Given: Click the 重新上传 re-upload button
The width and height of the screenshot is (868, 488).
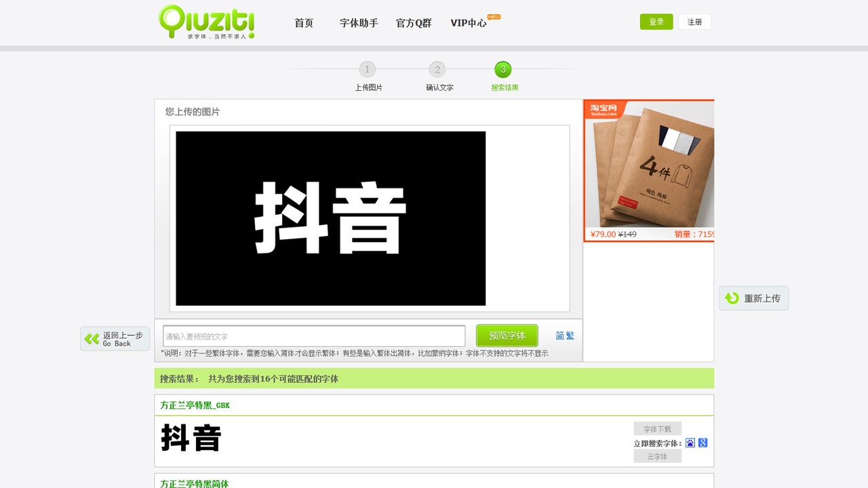Looking at the screenshot, I should tap(753, 298).
